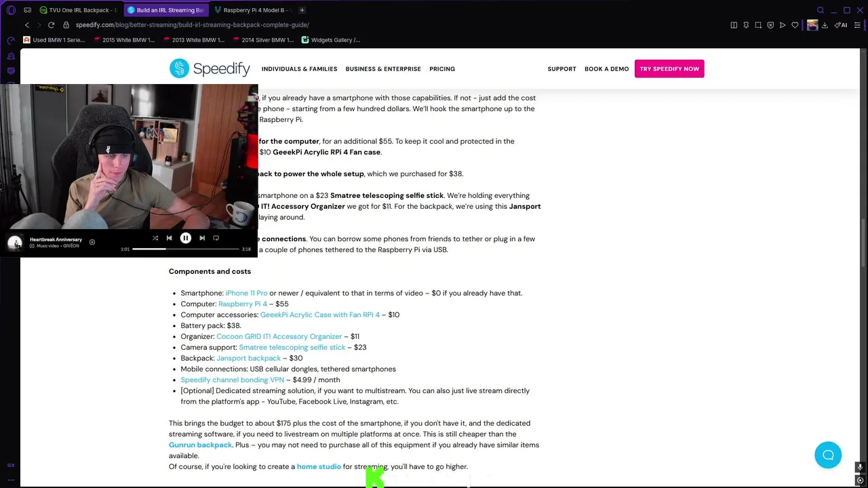Open a new tab with the plus button

302,10
